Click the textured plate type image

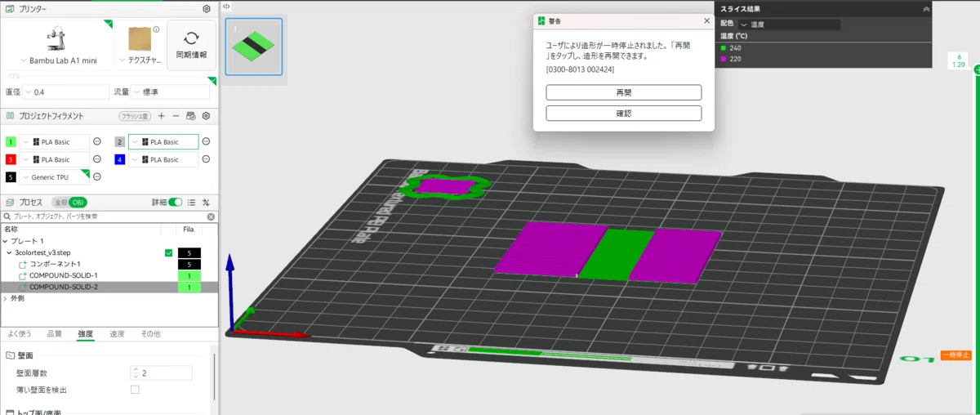tap(140, 38)
